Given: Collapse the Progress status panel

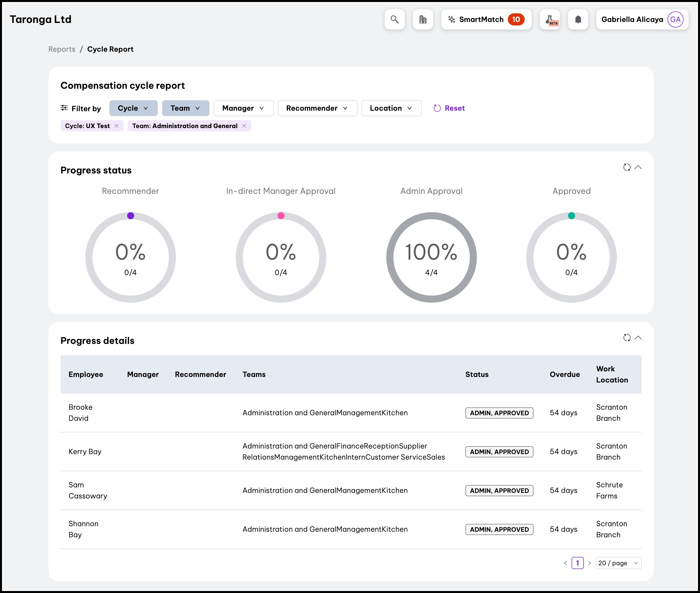Looking at the screenshot, I should pos(638,167).
